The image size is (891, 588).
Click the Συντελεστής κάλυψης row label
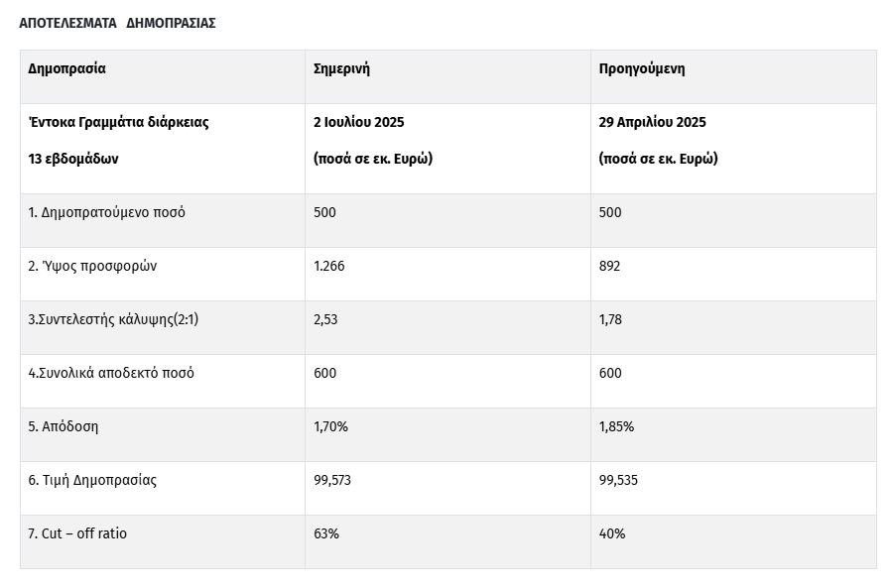pos(113,319)
